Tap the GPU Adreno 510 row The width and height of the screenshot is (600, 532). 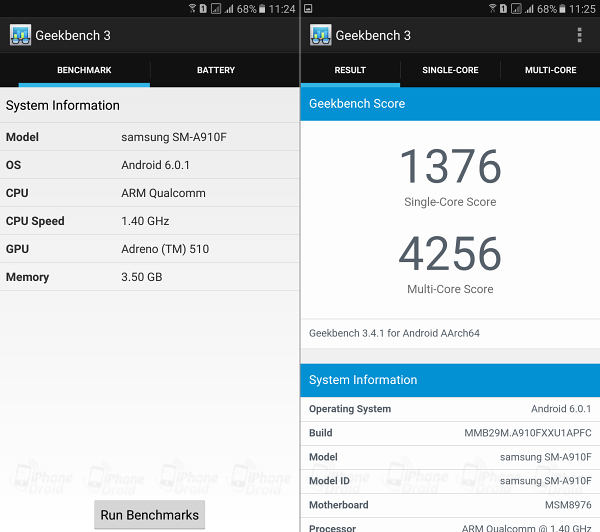coord(150,249)
